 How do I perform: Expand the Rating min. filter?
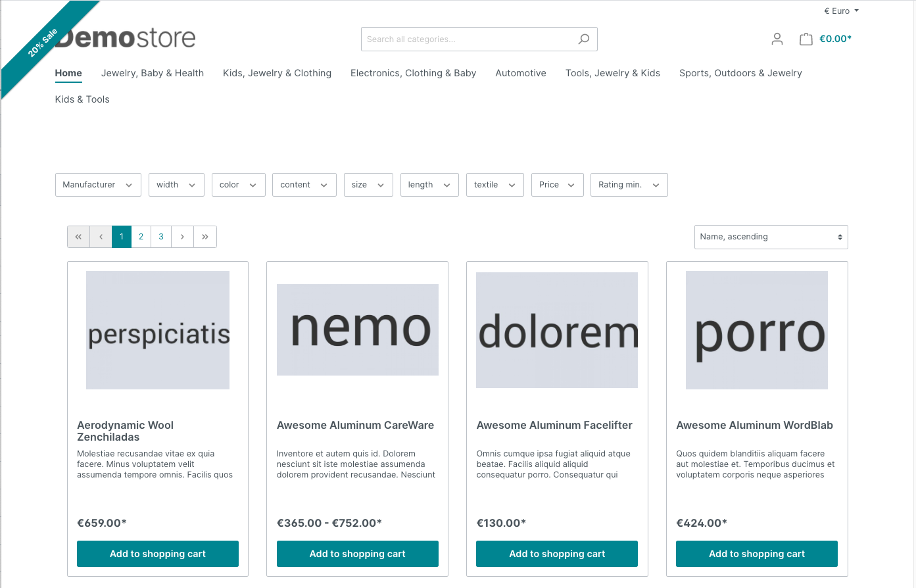[629, 185]
